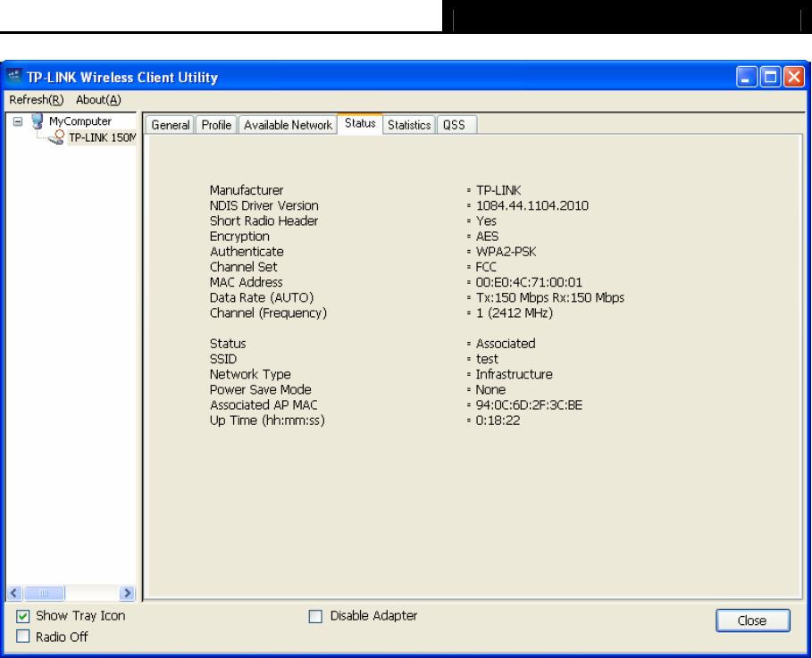Select the TP-LINK 150M adapter entry
Viewport: 812px width, 658px height.
click(x=102, y=137)
